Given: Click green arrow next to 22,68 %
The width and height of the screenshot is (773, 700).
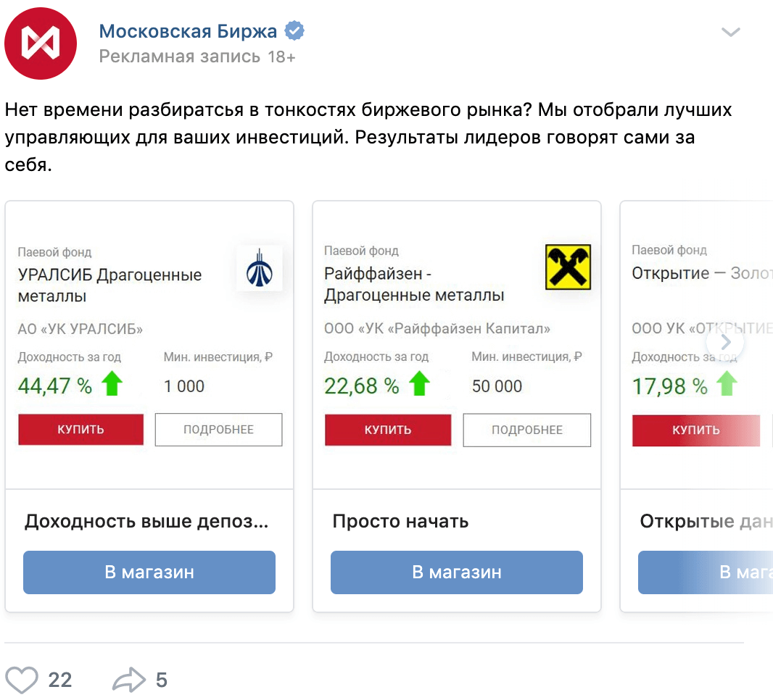Looking at the screenshot, I should pyautogui.click(x=419, y=383).
